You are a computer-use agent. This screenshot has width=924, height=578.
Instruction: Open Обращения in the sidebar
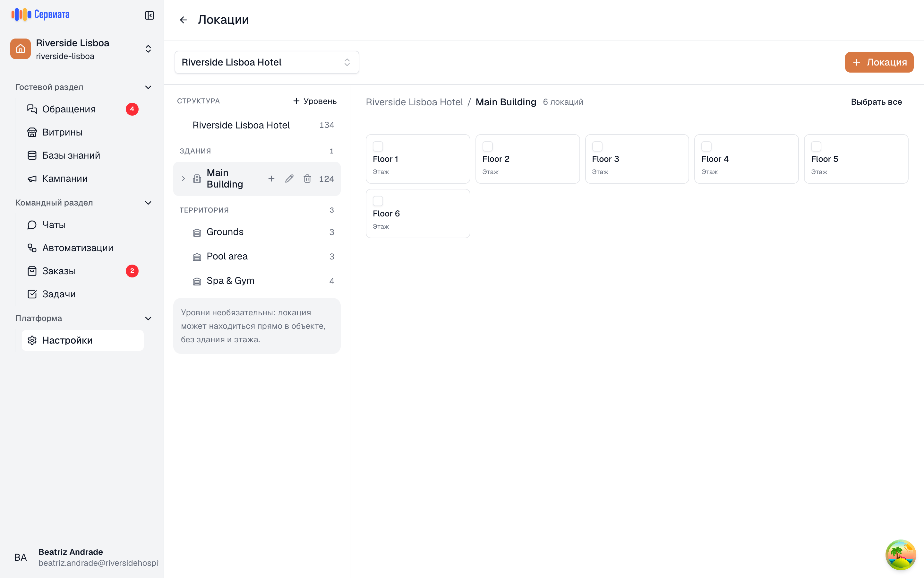[83, 109]
